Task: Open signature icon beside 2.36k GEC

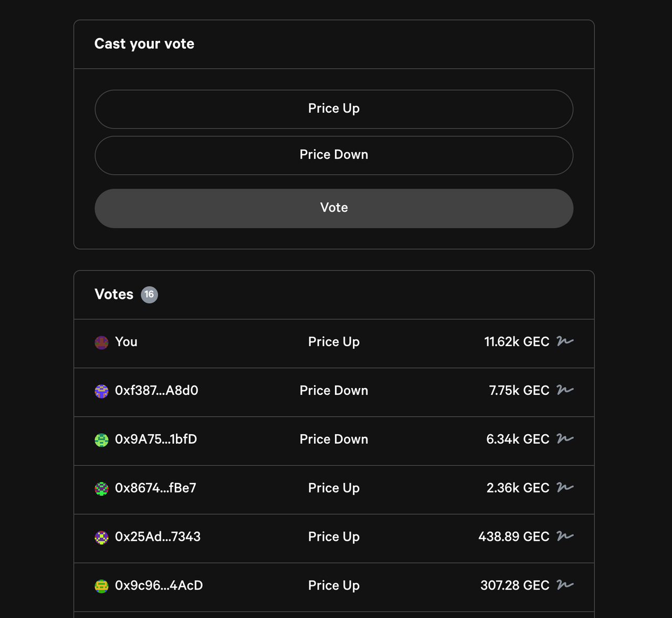Action: [565, 488]
